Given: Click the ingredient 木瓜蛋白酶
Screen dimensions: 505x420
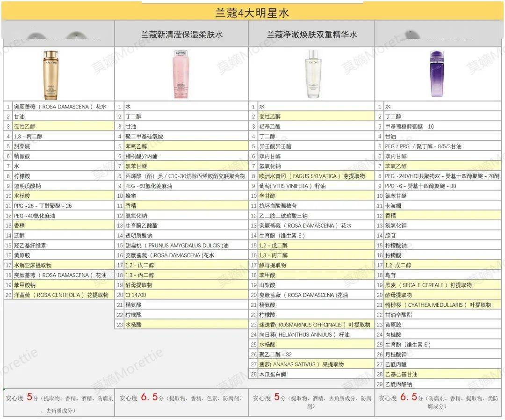Looking at the screenshot, I should [x=273, y=375].
